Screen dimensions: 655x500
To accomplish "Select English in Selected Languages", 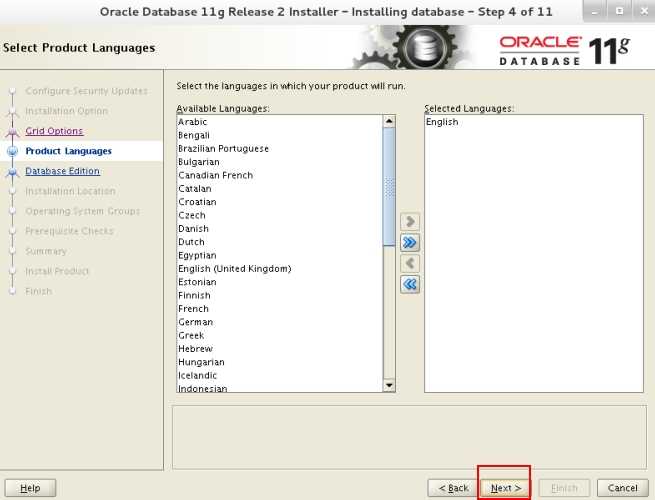I will click(x=533, y=122).
